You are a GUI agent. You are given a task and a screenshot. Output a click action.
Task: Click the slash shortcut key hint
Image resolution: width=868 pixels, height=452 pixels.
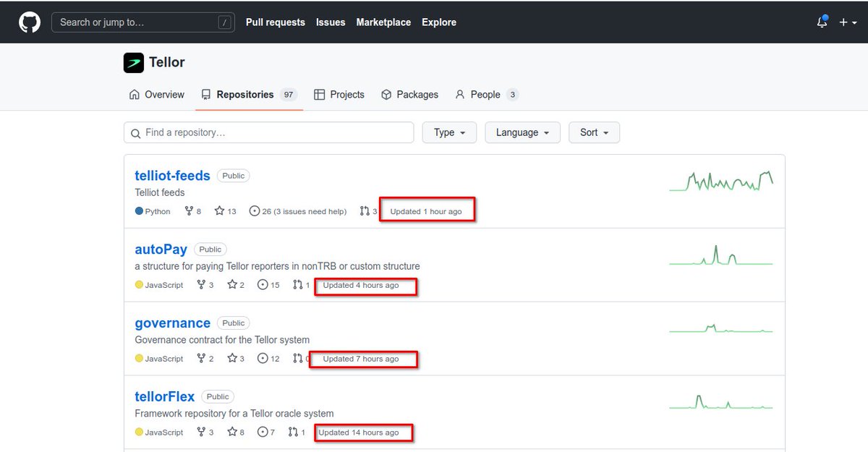click(225, 22)
